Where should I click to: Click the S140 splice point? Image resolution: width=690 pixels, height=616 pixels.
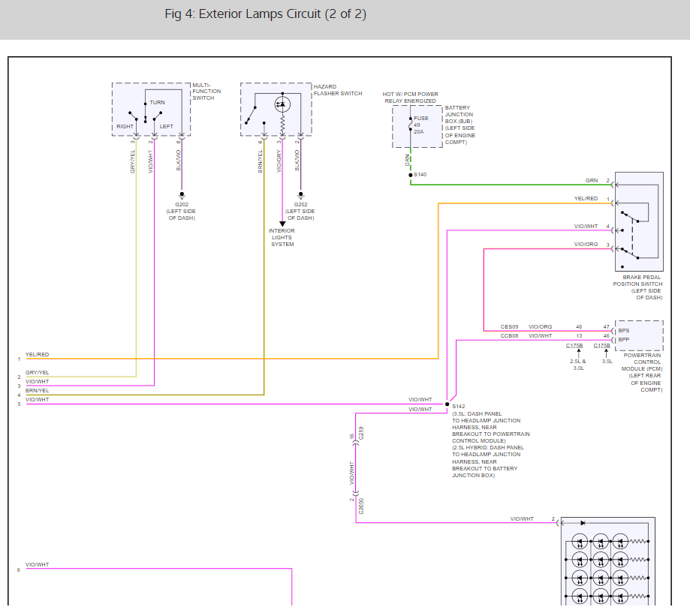coord(411,175)
